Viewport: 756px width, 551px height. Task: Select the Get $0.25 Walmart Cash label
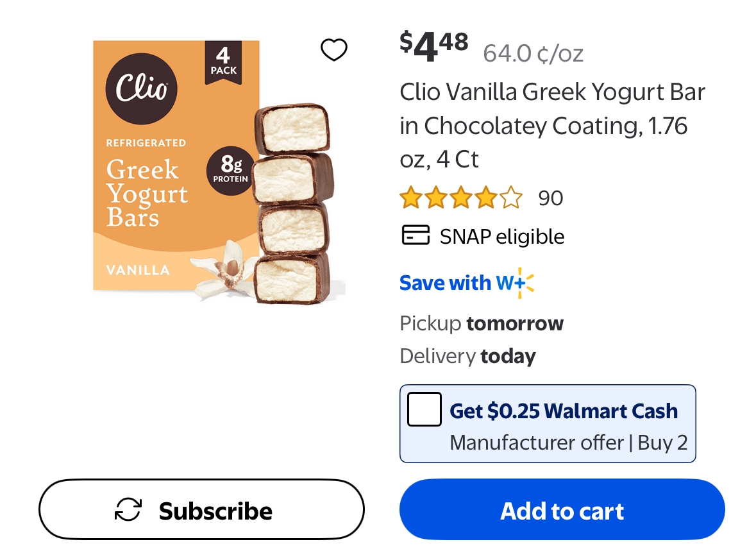point(564,411)
